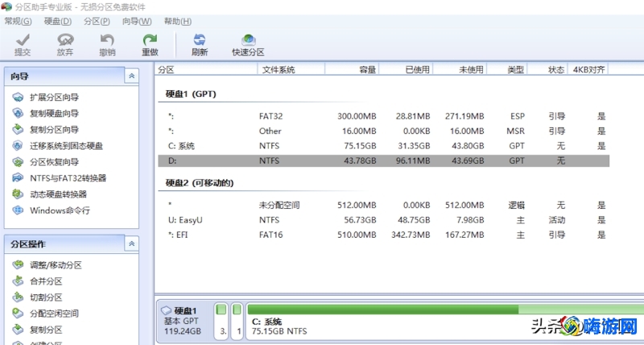Click the 复制分区 operation icon
The height and width of the screenshot is (345, 644).
(x=18, y=330)
